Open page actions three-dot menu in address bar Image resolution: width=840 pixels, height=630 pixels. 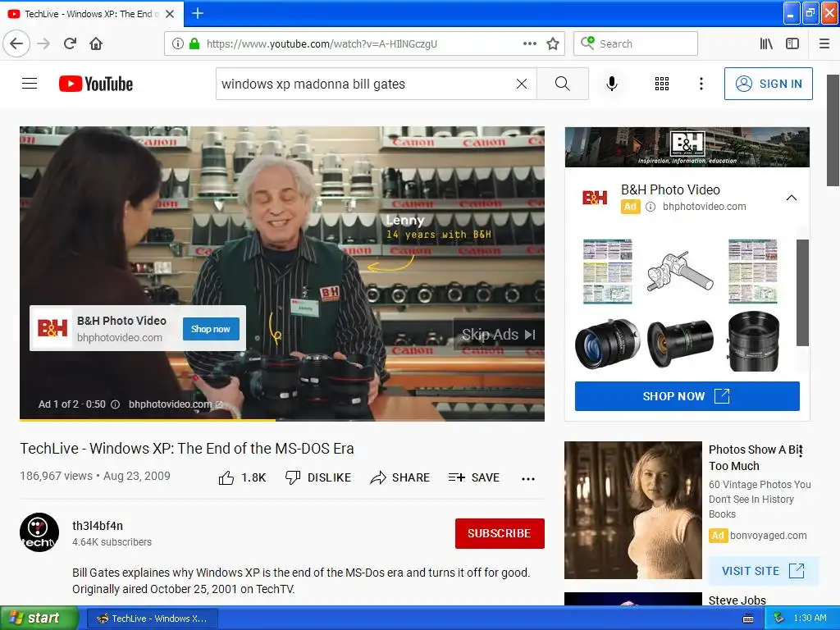coord(529,43)
